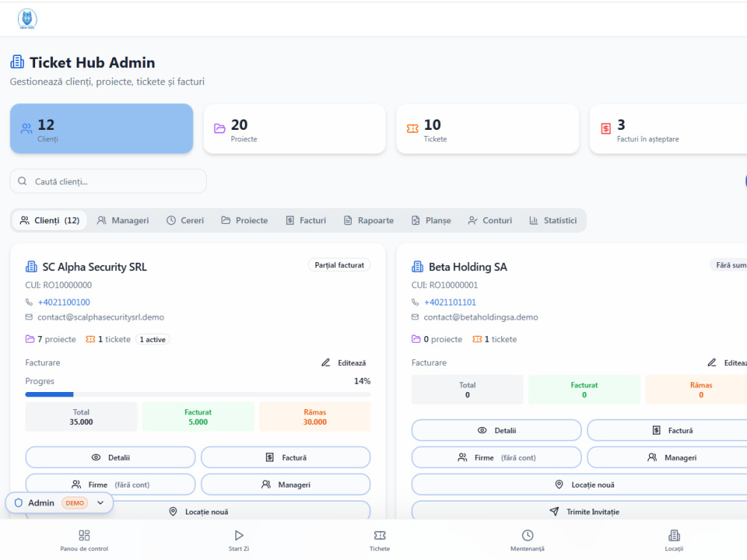Click email contact@scalphasecuritysrl.demo
The width and height of the screenshot is (747, 560).
click(101, 317)
